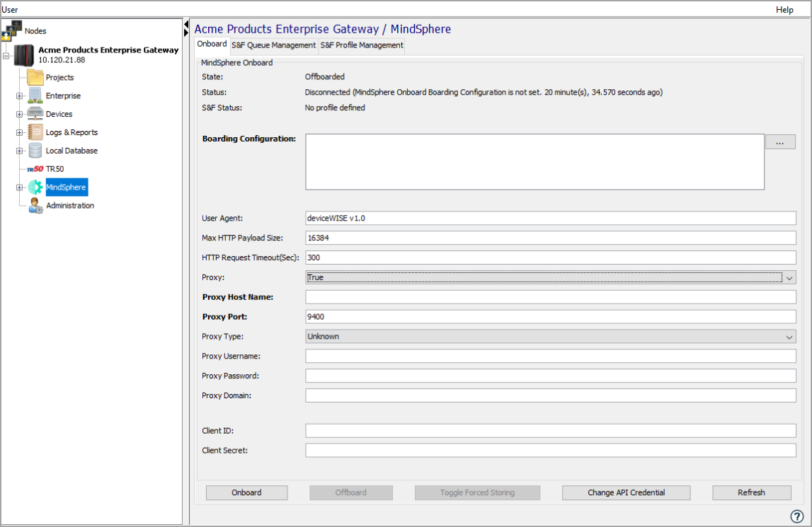Click the 10.120.21.88 IP address text
The image size is (812, 527).
[x=62, y=60]
